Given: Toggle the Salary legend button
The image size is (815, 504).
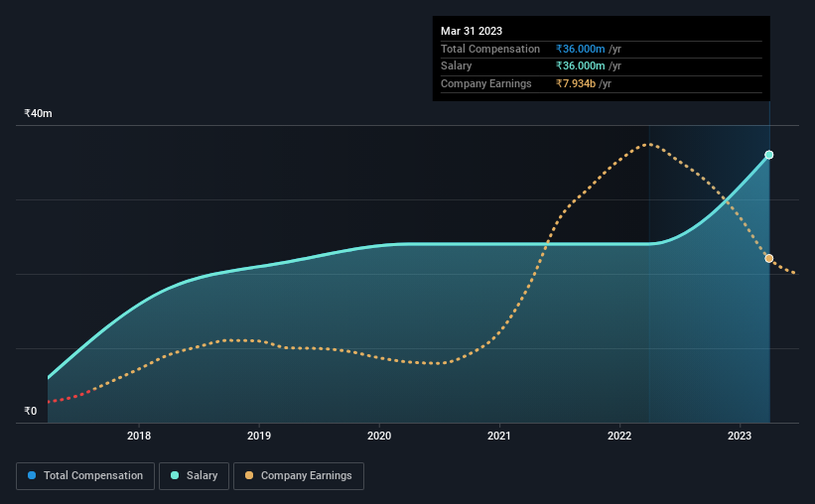Looking at the screenshot, I should click(194, 476).
